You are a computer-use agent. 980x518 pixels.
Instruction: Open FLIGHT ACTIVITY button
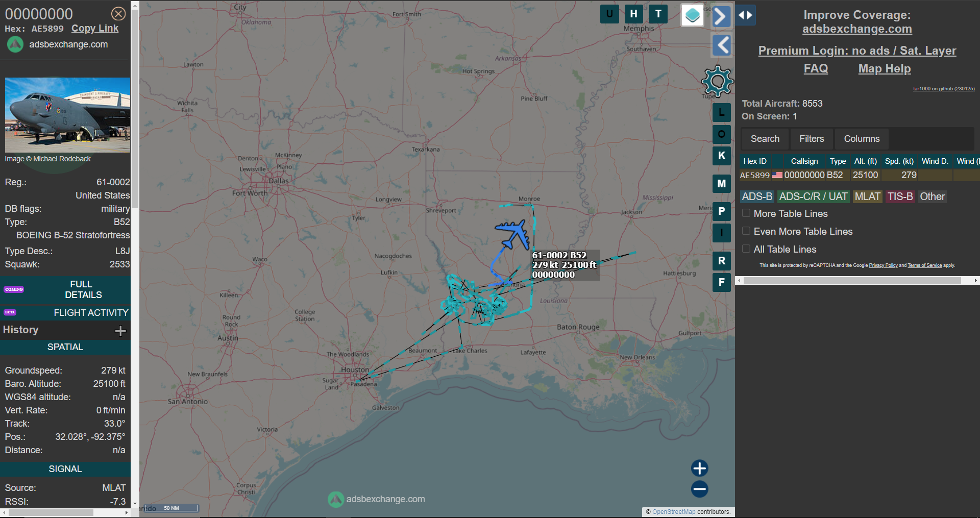pos(65,312)
